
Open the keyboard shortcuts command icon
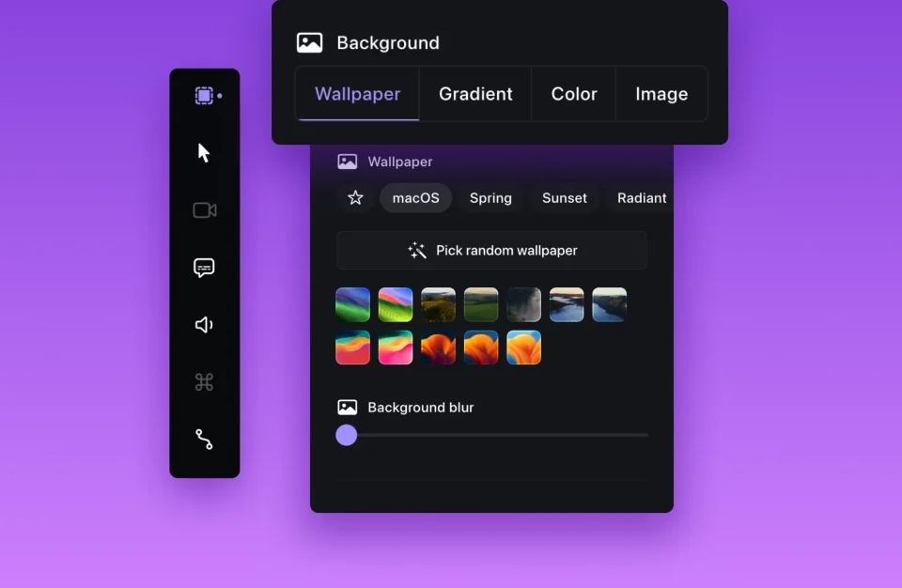[x=204, y=382]
